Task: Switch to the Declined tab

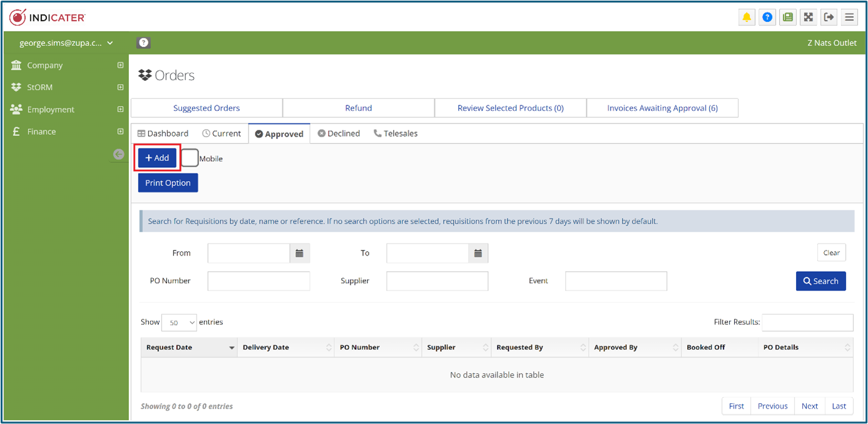Action: click(x=339, y=133)
